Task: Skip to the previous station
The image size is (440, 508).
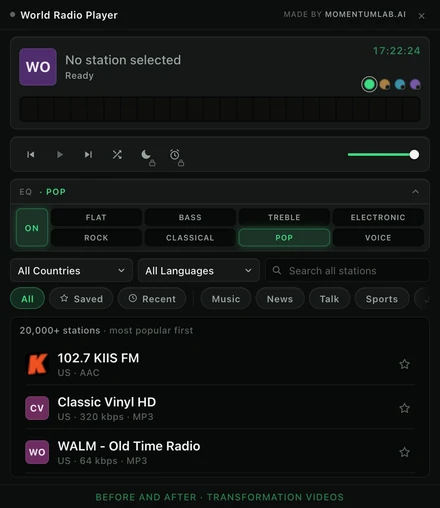Action: point(31,155)
